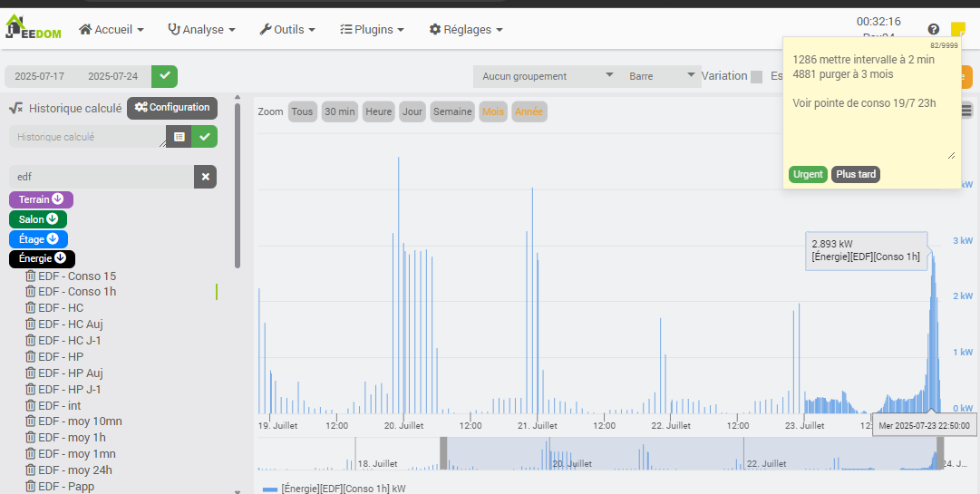This screenshot has width=980, height=494.
Task: Open the Barre chart type dropdown
Action: (x=661, y=76)
